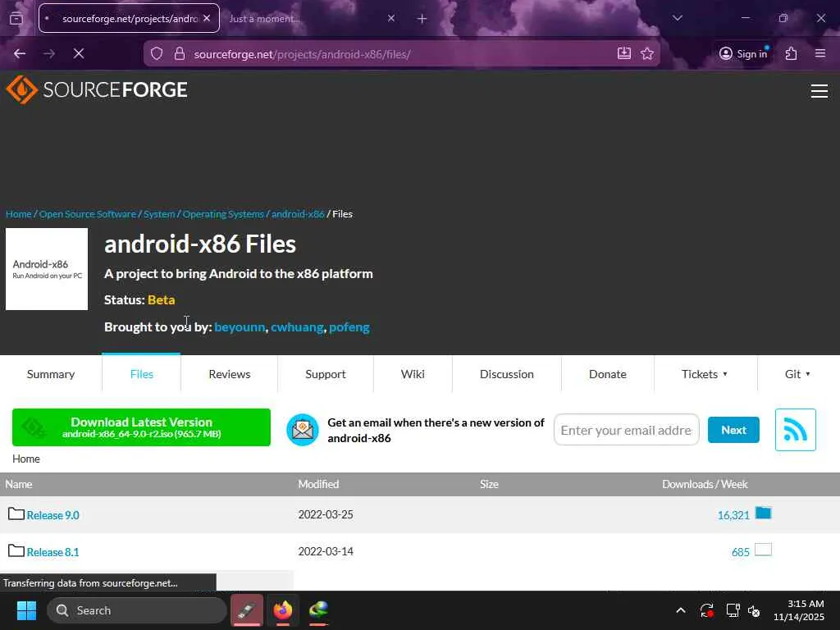The height and width of the screenshot is (630, 840).
Task: Open the tracking protection shield icon
Action: [x=157, y=53]
